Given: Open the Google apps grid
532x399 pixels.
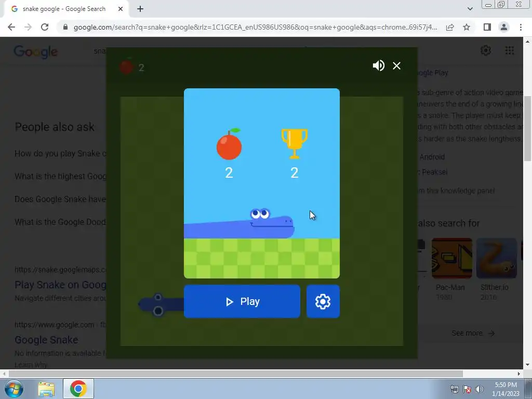Looking at the screenshot, I should (x=509, y=50).
